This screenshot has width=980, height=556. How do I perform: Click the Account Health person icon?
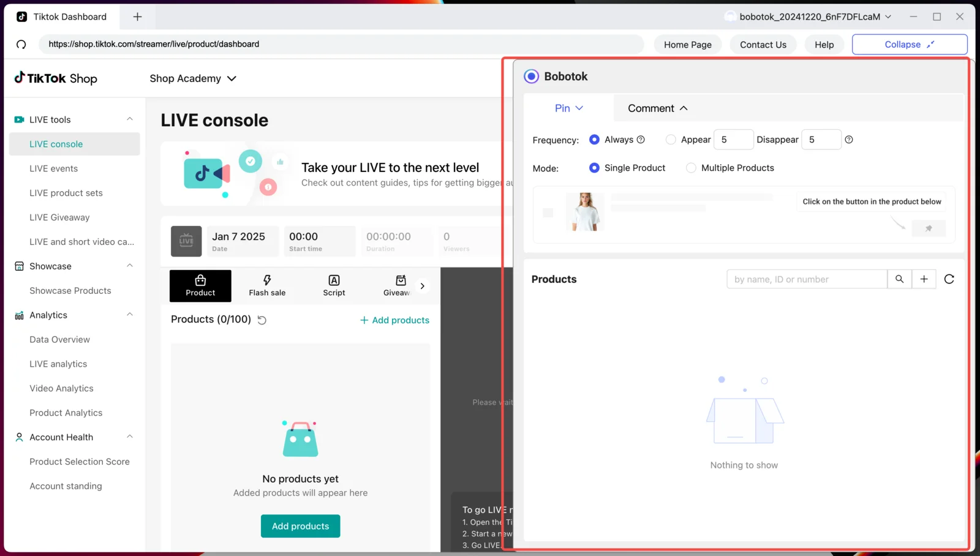19,437
